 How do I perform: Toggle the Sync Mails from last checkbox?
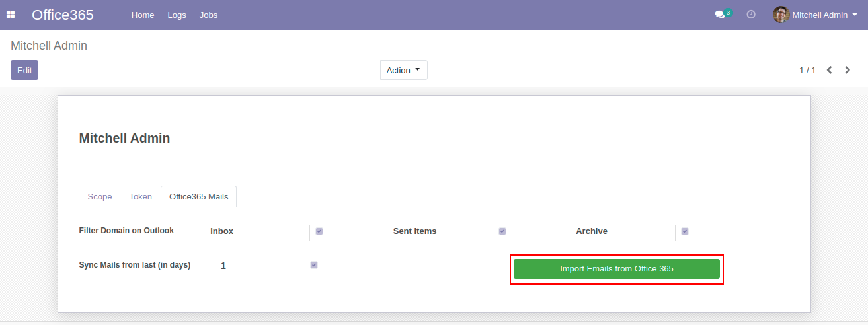314,265
